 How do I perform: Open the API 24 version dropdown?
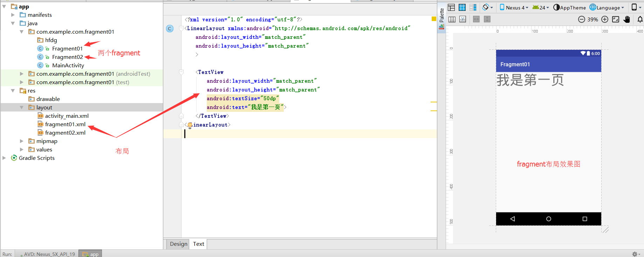pyautogui.click(x=541, y=7)
